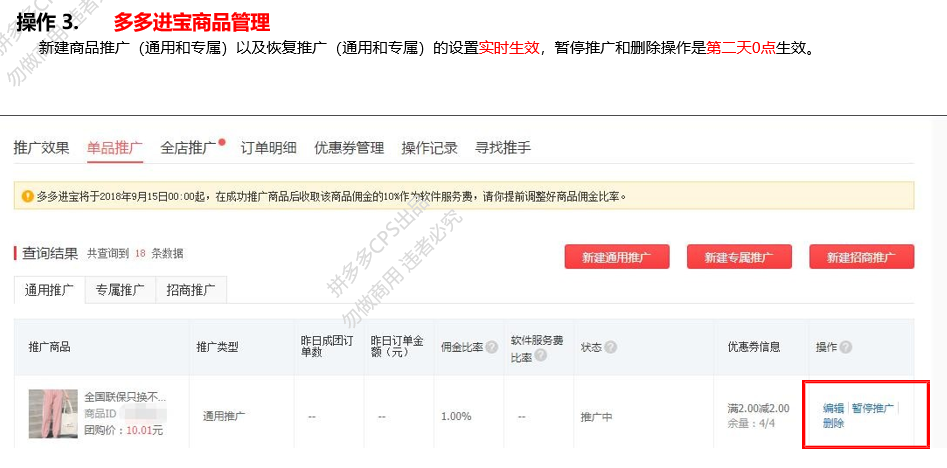Click the 删除 link in product row

click(x=833, y=423)
